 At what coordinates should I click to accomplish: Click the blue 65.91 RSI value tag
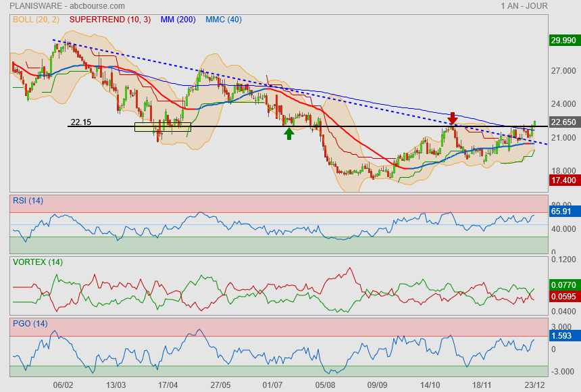(x=563, y=212)
